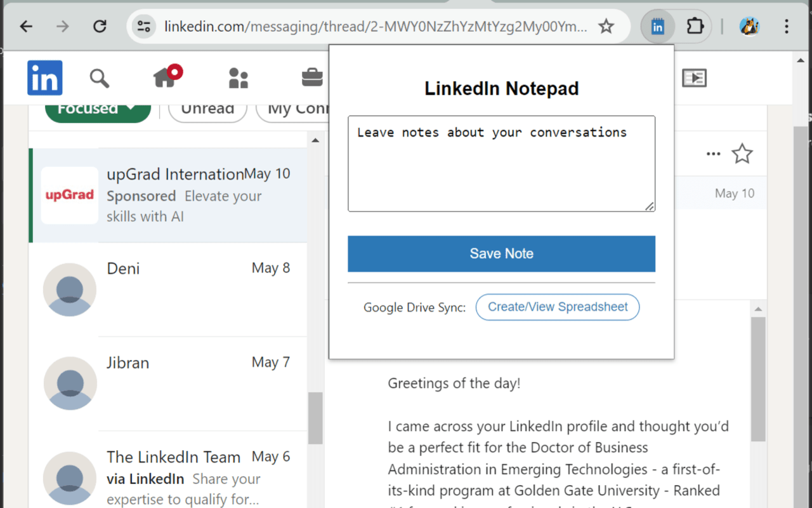Open Chrome three-dot menu

coord(787,26)
